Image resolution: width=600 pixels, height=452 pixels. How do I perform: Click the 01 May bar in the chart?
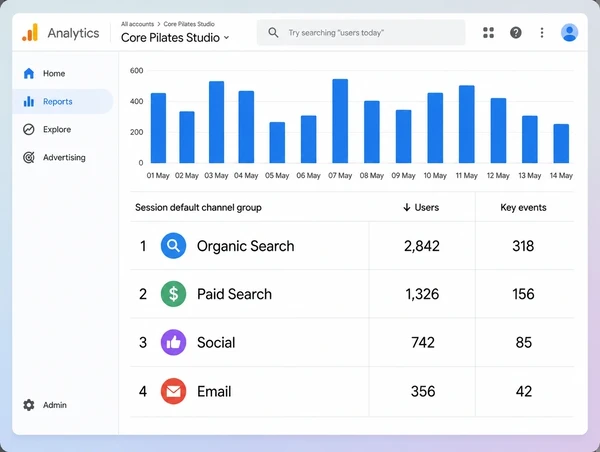pyautogui.click(x=158, y=128)
